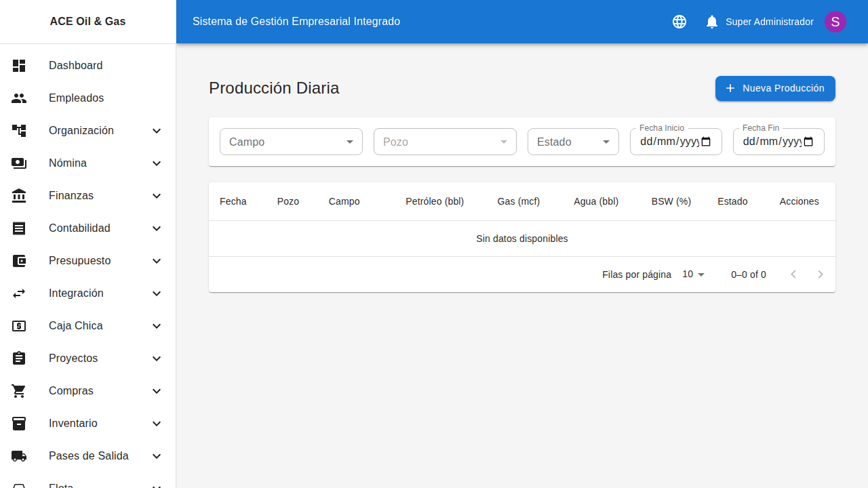Select the Empleados people icon
Screen dimensions: 868x488
pos(19,98)
